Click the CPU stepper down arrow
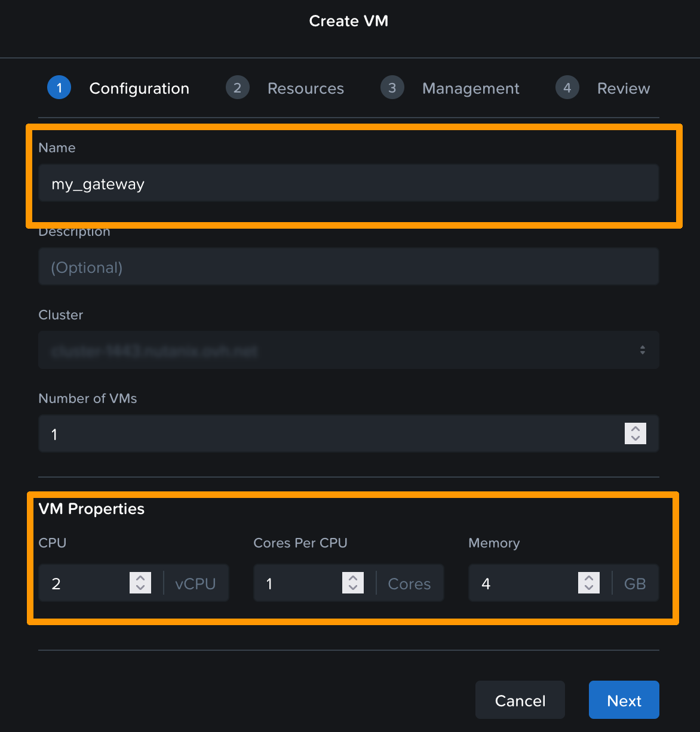 coord(140,588)
